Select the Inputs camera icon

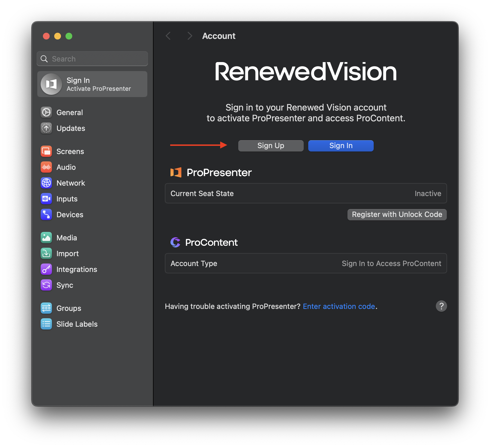[x=46, y=199]
